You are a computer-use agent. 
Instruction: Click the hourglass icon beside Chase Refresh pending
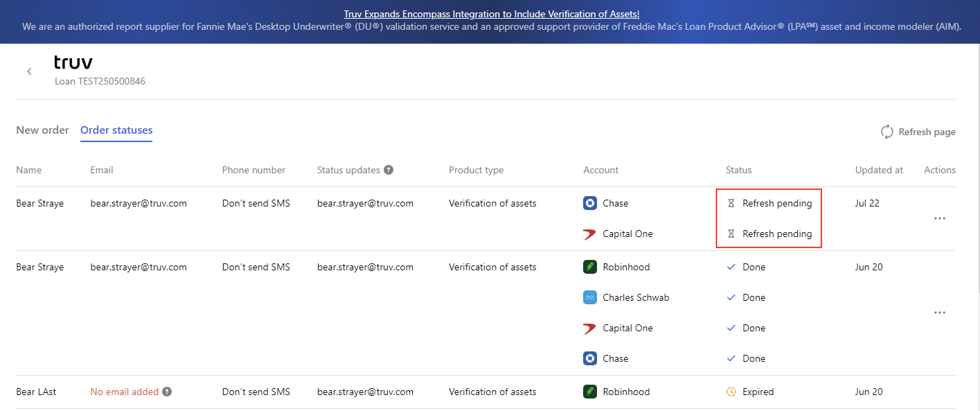coord(731,203)
